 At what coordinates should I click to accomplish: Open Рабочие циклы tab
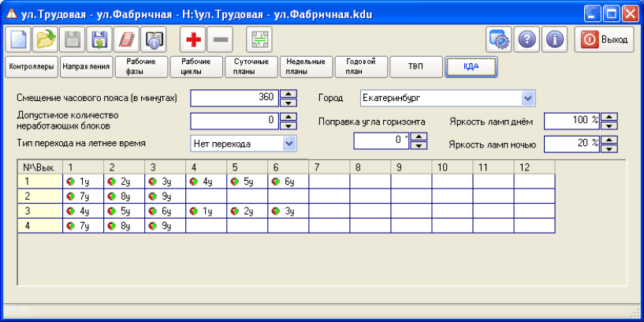(196, 67)
